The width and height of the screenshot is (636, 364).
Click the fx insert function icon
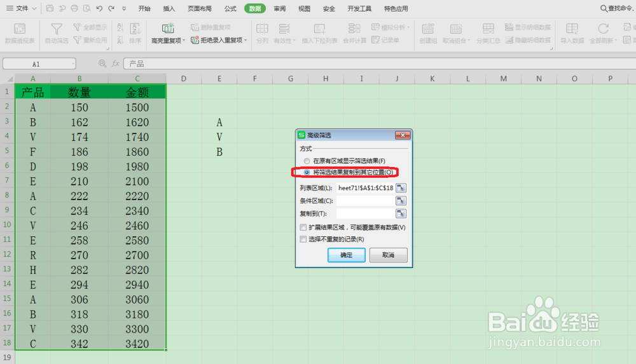click(x=116, y=64)
